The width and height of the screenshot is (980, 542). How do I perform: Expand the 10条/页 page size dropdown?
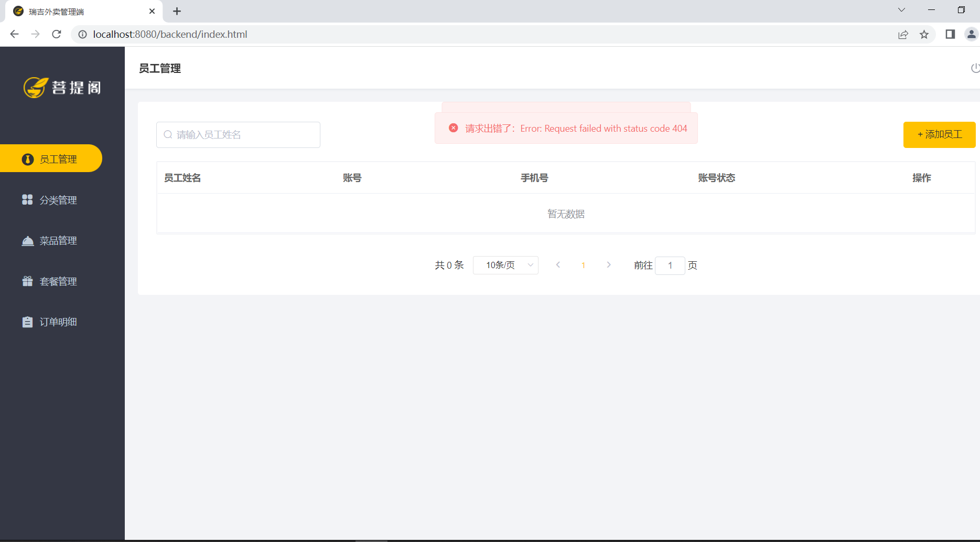pyautogui.click(x=505, y=265)
